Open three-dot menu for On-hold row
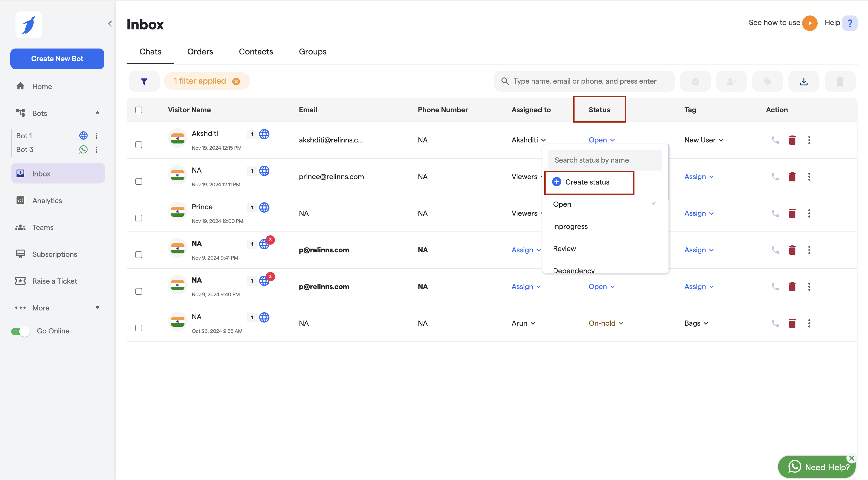This screenshot has height=480, width=868. (x=809, y=323)
